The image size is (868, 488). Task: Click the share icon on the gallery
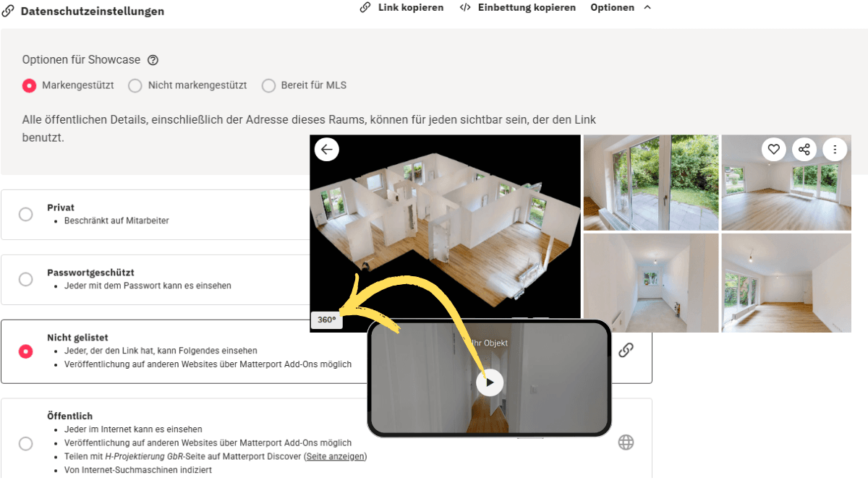click(x=804, y=150)
